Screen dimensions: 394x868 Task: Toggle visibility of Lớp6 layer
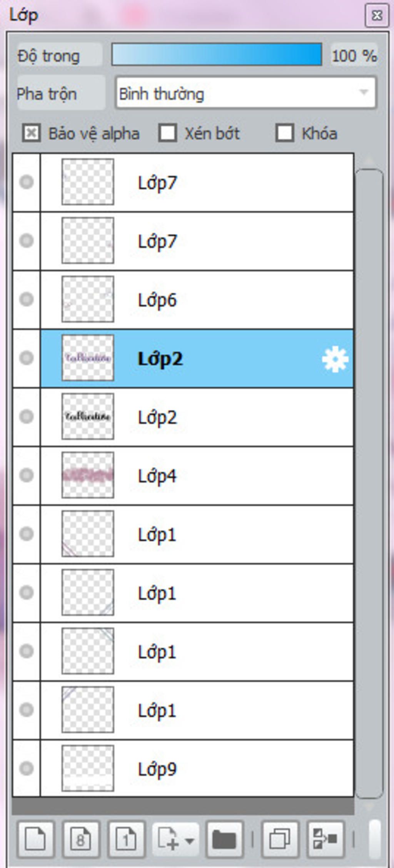[26, 299]
